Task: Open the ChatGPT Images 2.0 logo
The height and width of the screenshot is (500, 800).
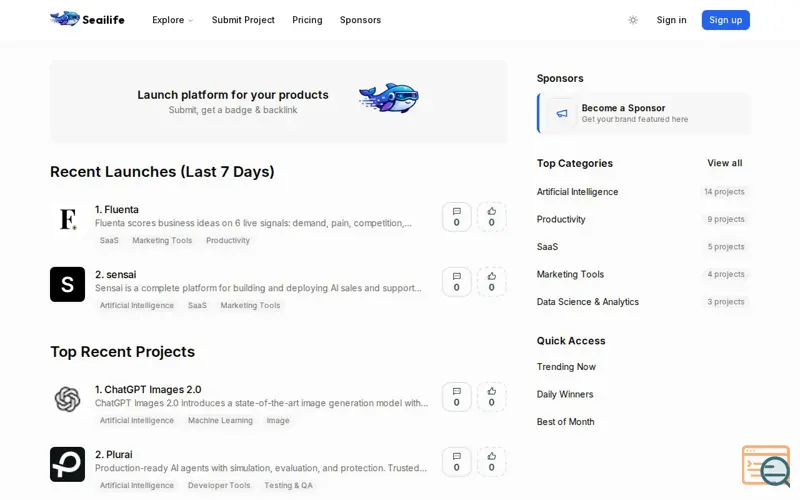Action: 67,399
